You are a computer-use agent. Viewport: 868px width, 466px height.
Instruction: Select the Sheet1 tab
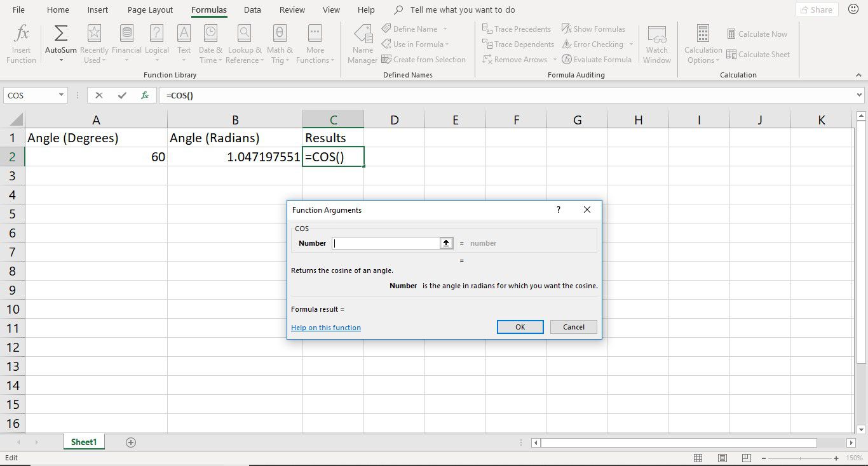pos(84,442)
